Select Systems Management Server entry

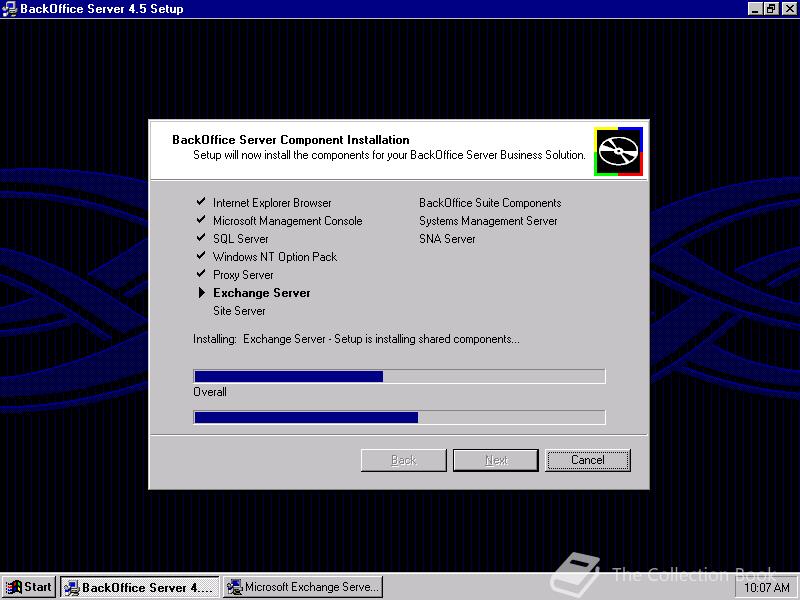(x=488, y=221)
